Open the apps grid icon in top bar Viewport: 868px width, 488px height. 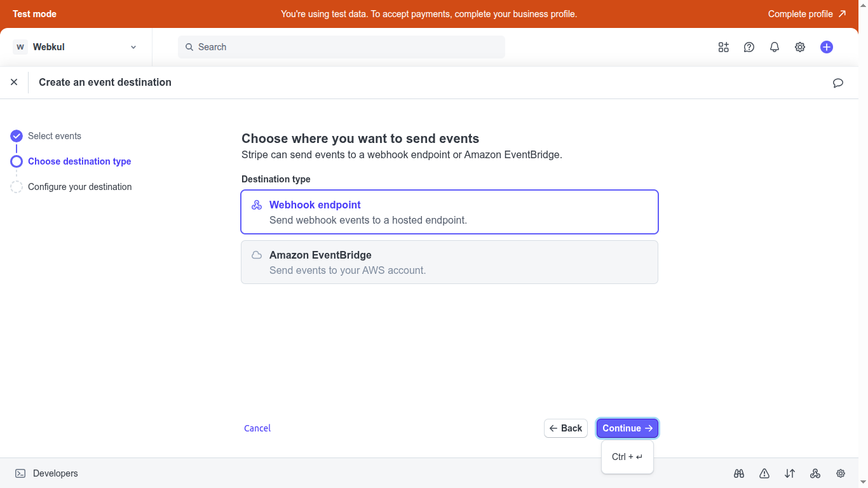pyautogui.click(x=723, y=46)
